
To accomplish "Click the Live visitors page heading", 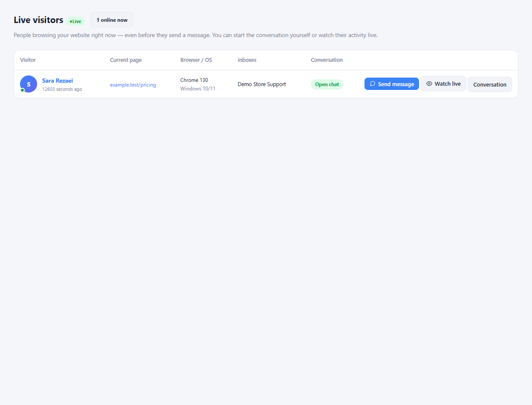I will 38,20.
